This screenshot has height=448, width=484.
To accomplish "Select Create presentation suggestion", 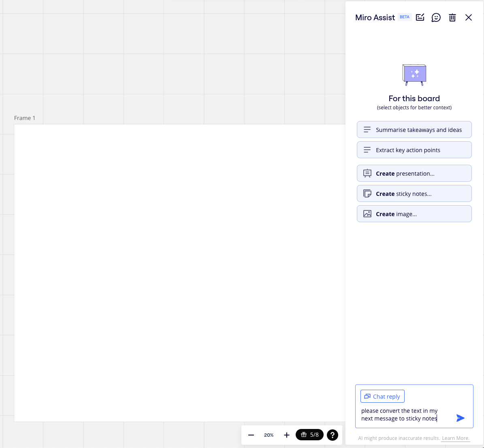I will pyautogui.click(x=414, y=173).
